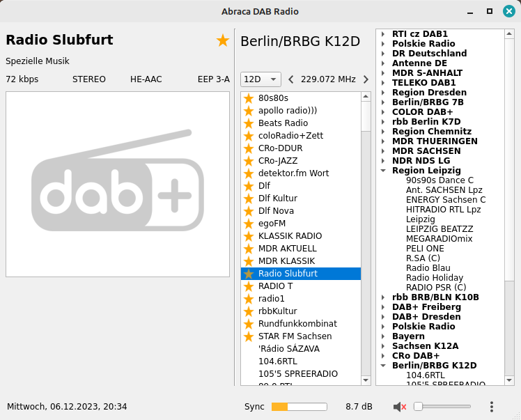
Task: Step to previous channel frequency arrow
Action: click(291, 79)
